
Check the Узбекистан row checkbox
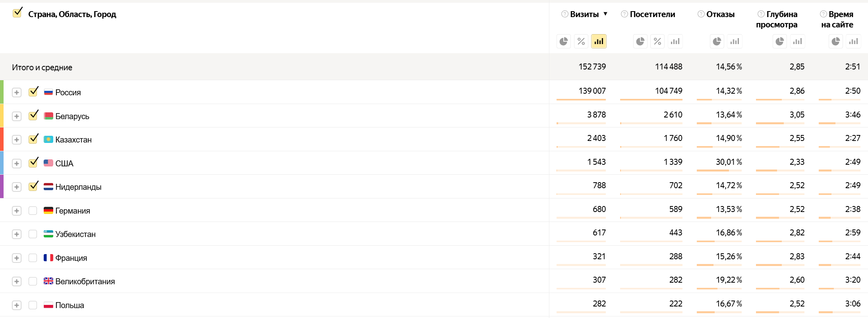(33, 234)
